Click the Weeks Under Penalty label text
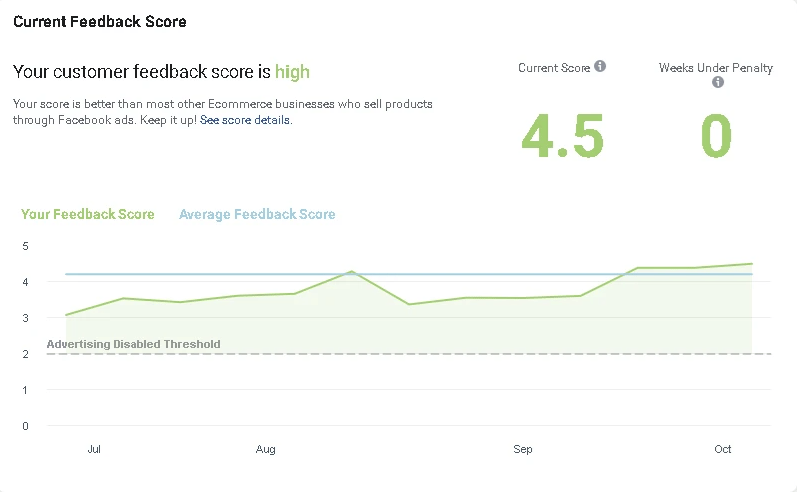The height and width of the screenshot is (492, 797). coord(715,68)
